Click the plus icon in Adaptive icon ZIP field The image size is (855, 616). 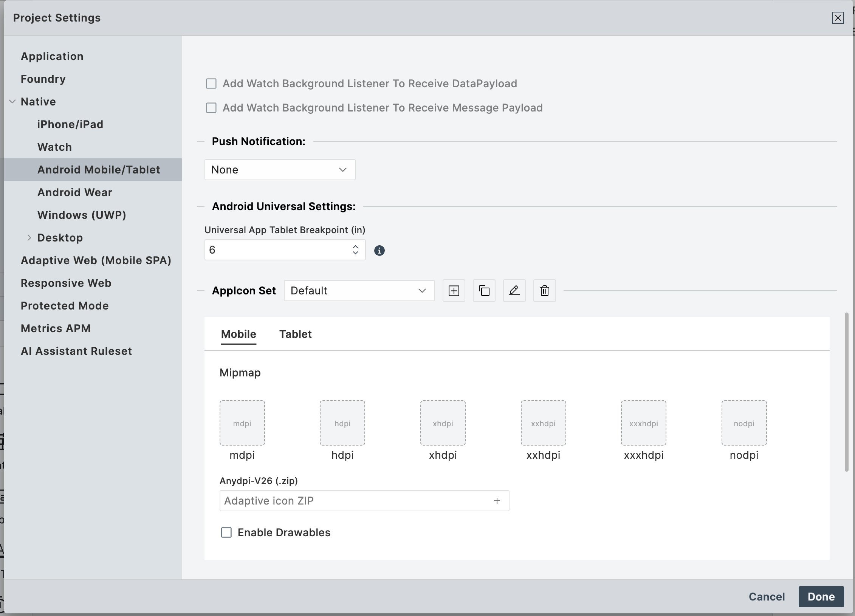pyautogui.click(x=497, y=501)
